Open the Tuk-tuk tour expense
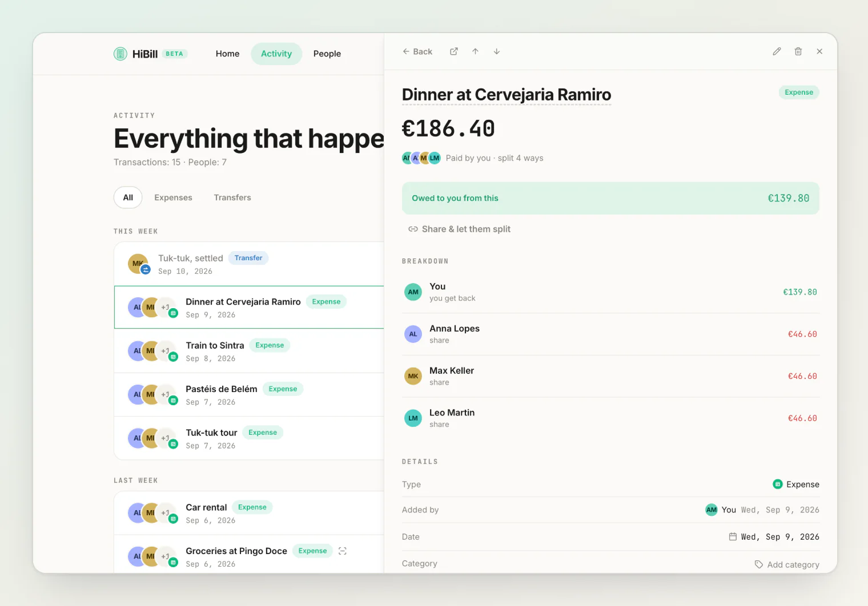The width and height of the screenshot is (868, 606). click(x=249, y=438)
